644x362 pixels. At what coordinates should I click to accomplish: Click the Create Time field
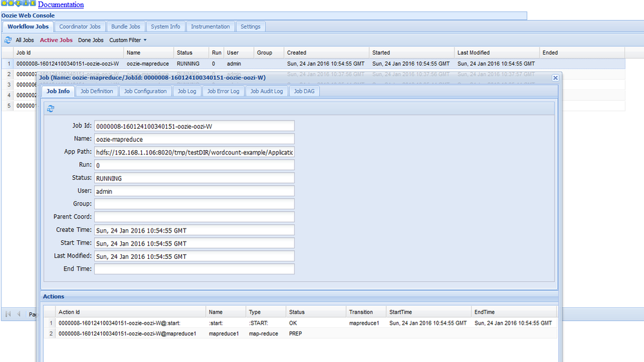[194, 230]
